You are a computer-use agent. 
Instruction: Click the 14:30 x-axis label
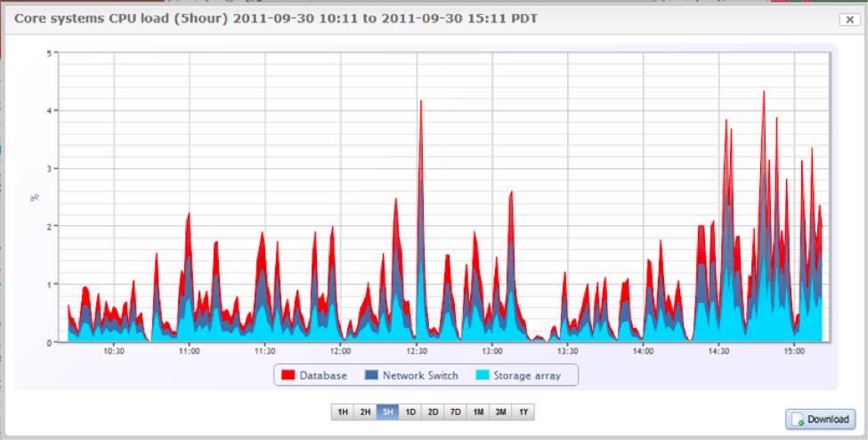(x=718, y=351)
